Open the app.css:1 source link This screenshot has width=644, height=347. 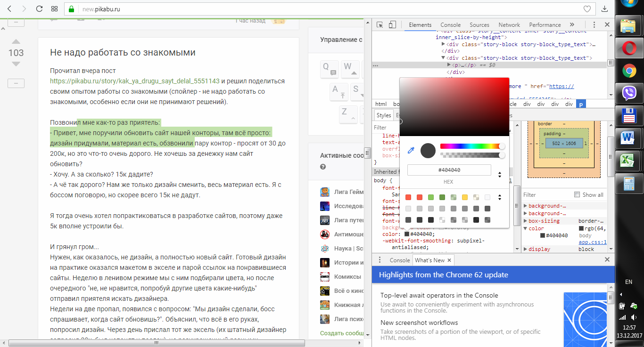pyautogui.click(x=592, y=242)
